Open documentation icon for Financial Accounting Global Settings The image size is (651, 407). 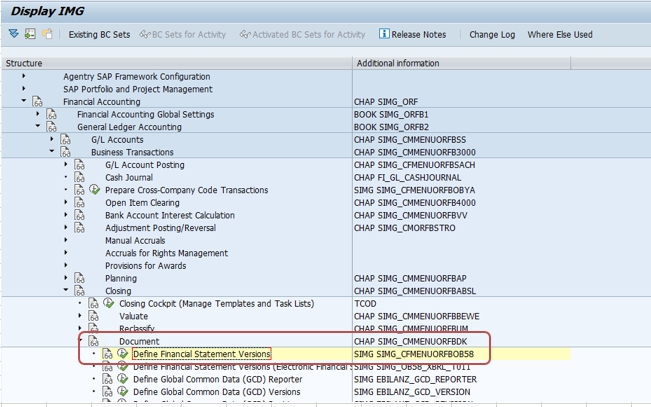coord(51,114)
